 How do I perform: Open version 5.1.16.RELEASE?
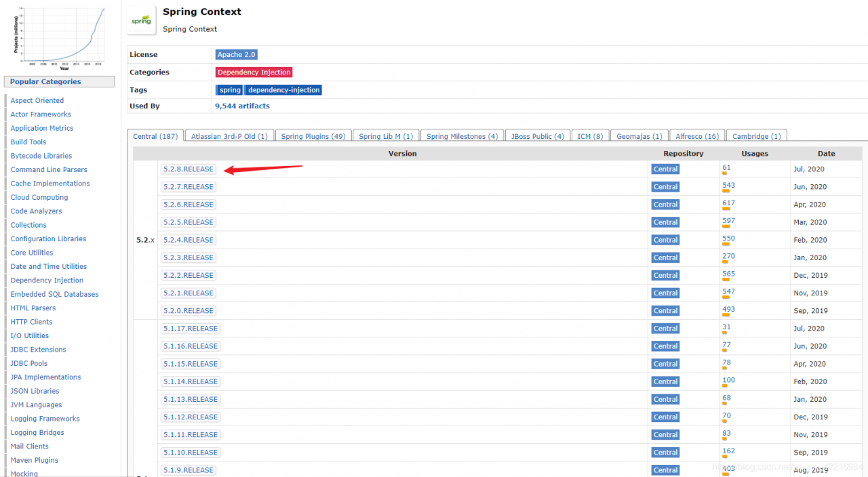tap(191, 346)
